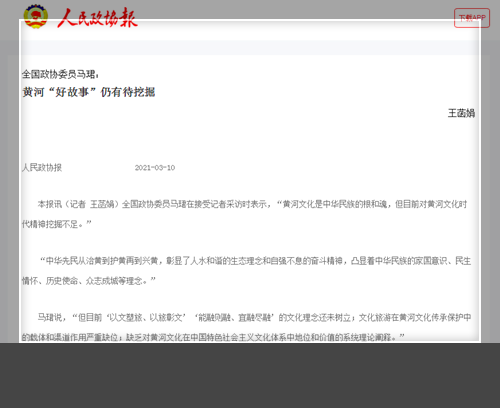Select the author name 王茜娟
500x408 pixels.
461,113
